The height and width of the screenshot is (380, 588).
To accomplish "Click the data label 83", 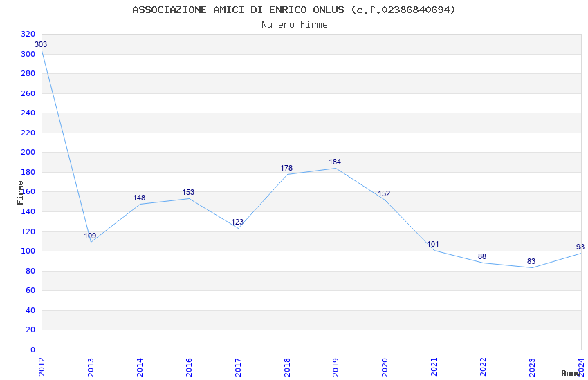I will coord(531,261).
